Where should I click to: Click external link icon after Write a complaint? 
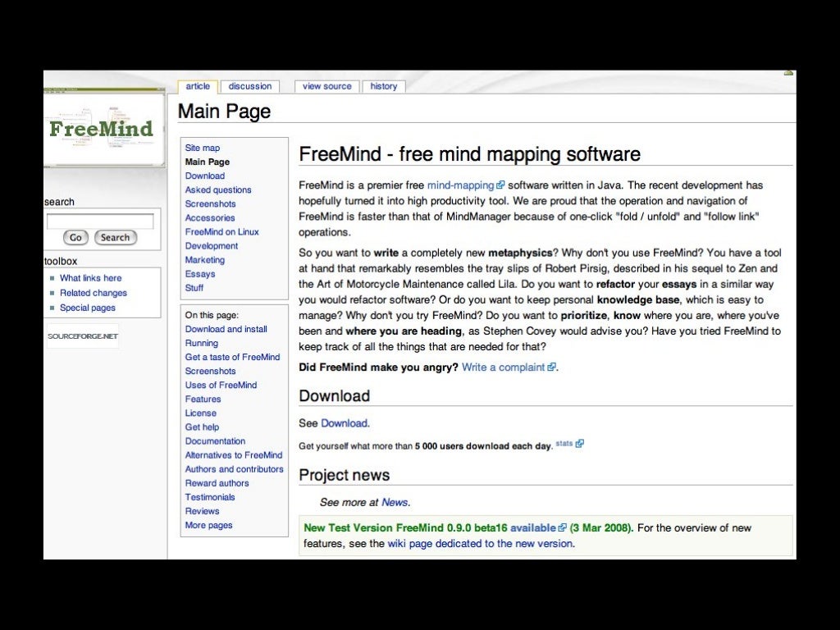coord(551,367)
